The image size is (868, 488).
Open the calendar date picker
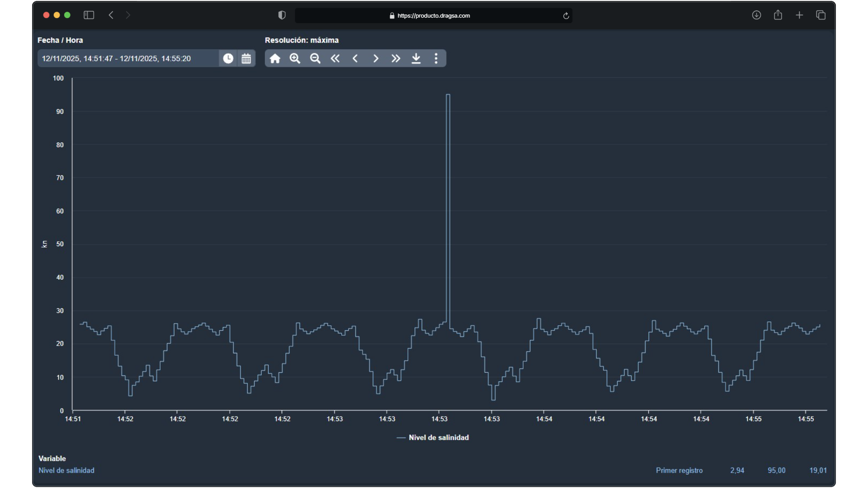pos(246,59)
